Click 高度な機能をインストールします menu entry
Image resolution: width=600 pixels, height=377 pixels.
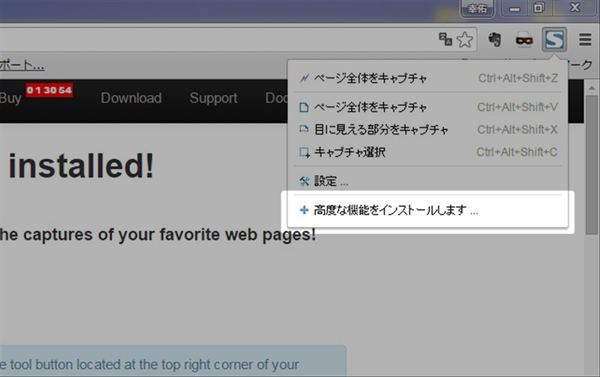428,210
